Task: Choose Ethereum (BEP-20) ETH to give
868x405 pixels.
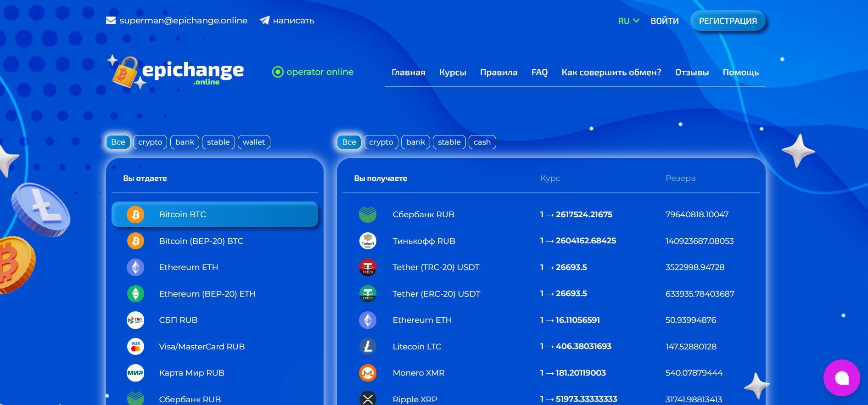Action: pos(215,294)
